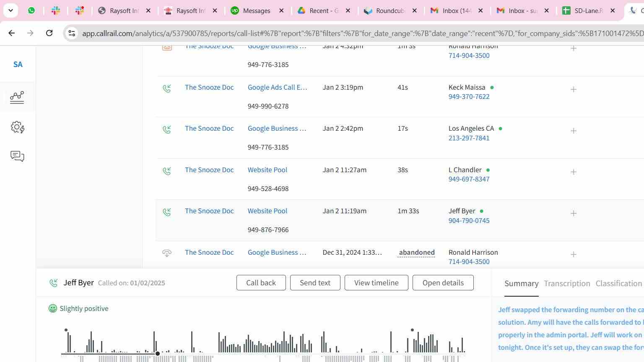Screen dimensions: 644x362
Task: Click the Call back button
Action: point(261,283)
